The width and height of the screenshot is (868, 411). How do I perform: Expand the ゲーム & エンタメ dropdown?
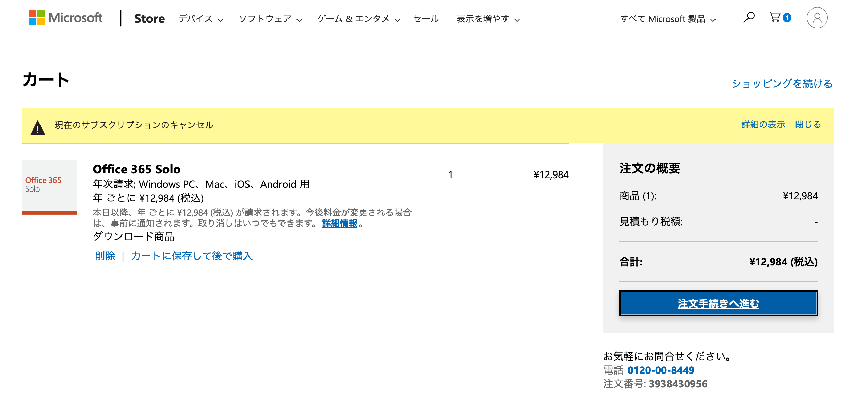click(x=358, y=19)
